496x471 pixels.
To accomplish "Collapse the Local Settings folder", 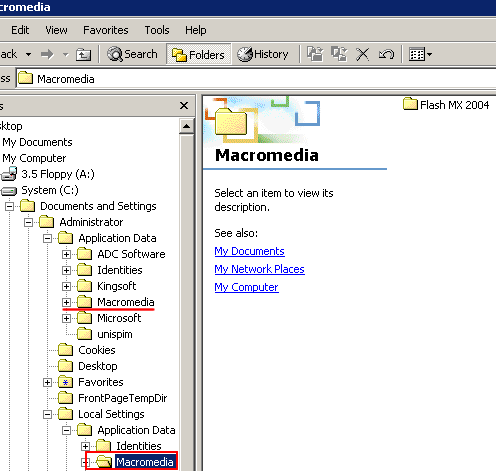I will click(47, 414).
